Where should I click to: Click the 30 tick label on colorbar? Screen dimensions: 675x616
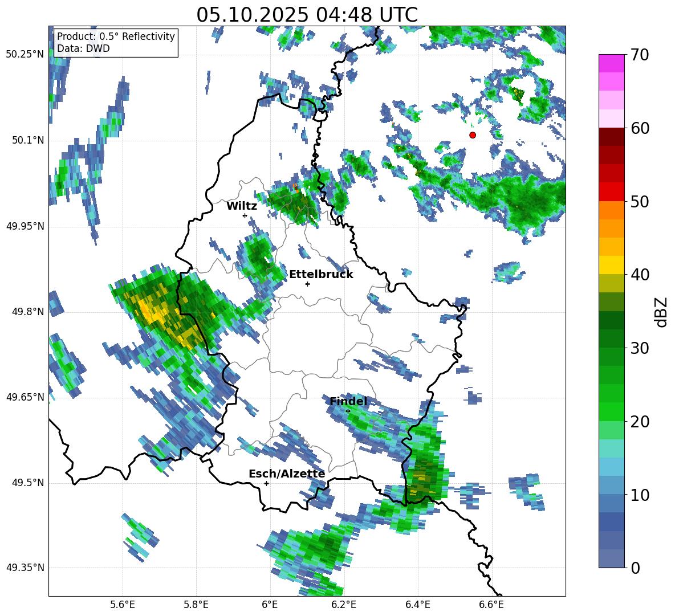(640, 348)
